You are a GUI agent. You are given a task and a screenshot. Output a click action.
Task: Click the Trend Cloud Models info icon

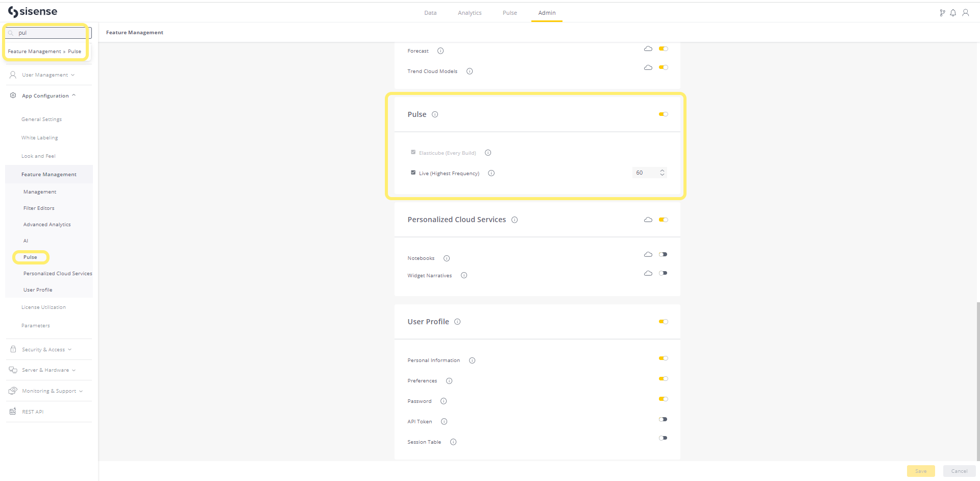(x=470, y=71)
